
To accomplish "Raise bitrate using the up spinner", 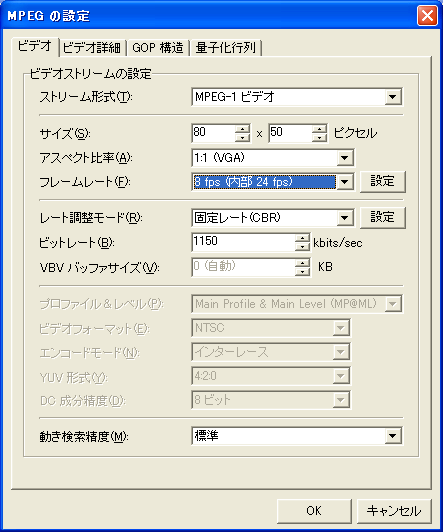I will [302, 238].
